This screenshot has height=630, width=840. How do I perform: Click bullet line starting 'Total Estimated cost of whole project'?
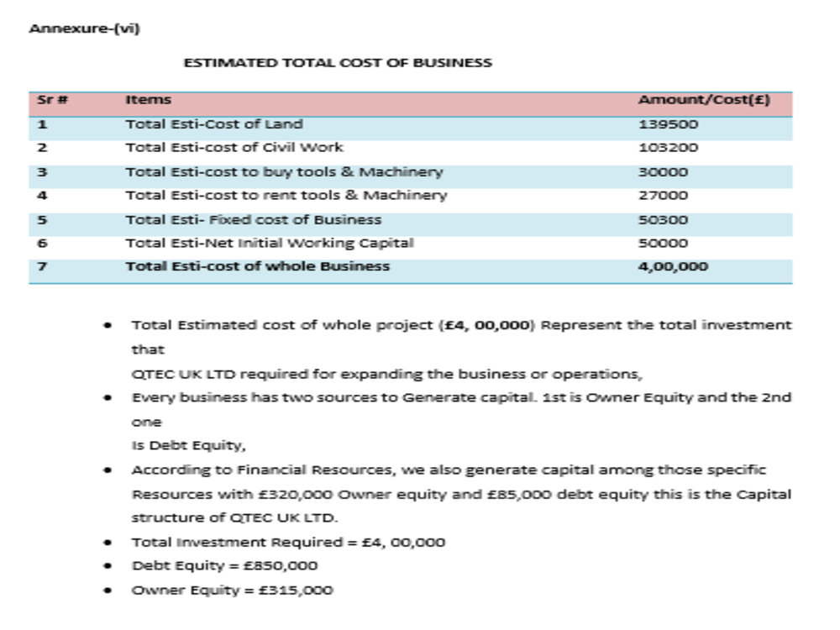point(461,325)
